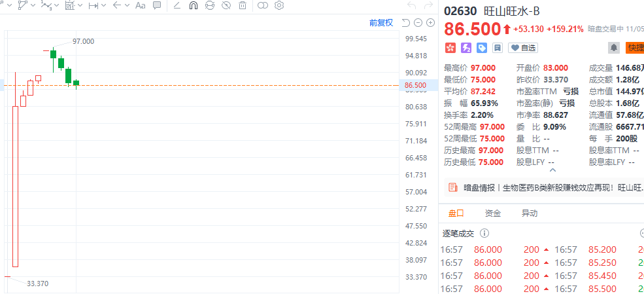Zoom in the chart with plus button

point(430,23)
